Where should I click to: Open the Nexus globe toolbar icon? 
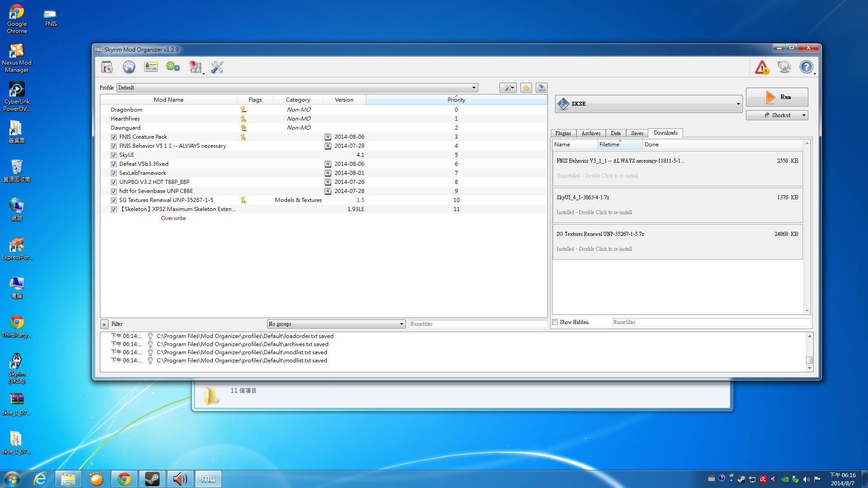tap(129, 67)
